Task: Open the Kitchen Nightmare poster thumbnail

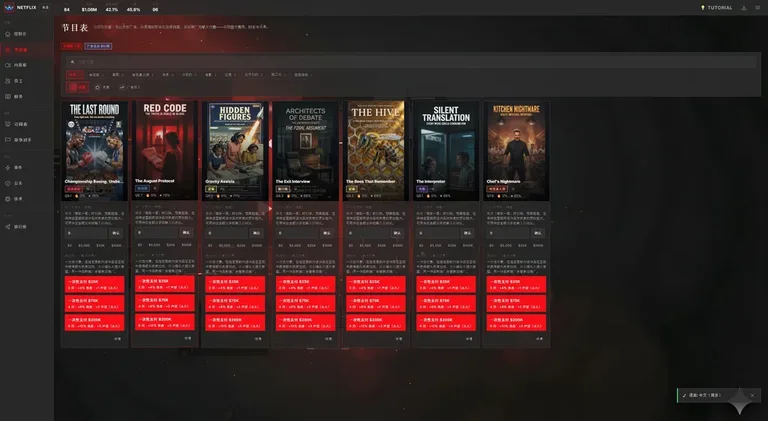Action: [x=516, y=150]
